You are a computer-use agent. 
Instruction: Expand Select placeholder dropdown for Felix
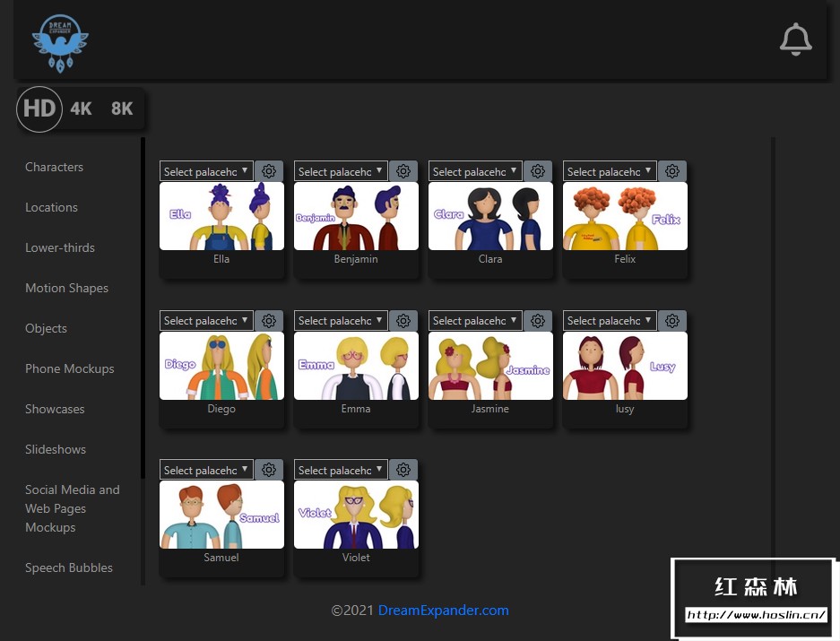(x=610, y=171)
